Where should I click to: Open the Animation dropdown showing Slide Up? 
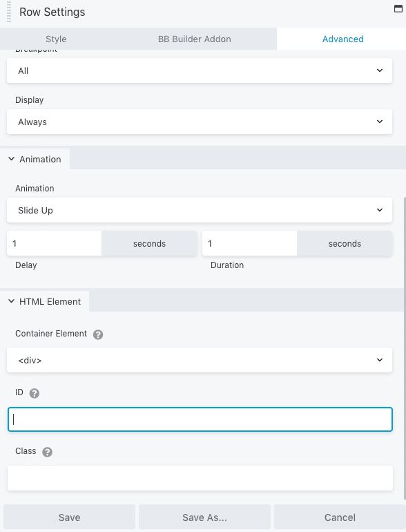pos(200,210)
